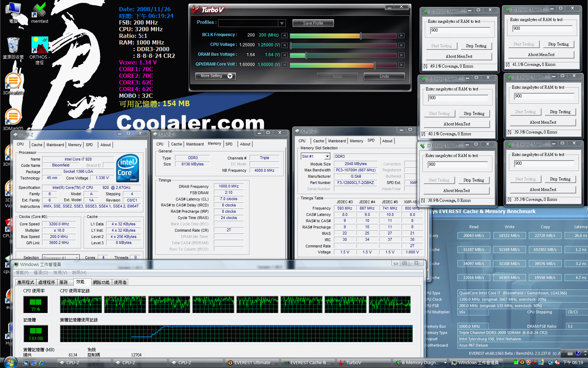
Task: Click megabytes input in 49.1% coverage MemTest
Action: click(x=460, y=30)
